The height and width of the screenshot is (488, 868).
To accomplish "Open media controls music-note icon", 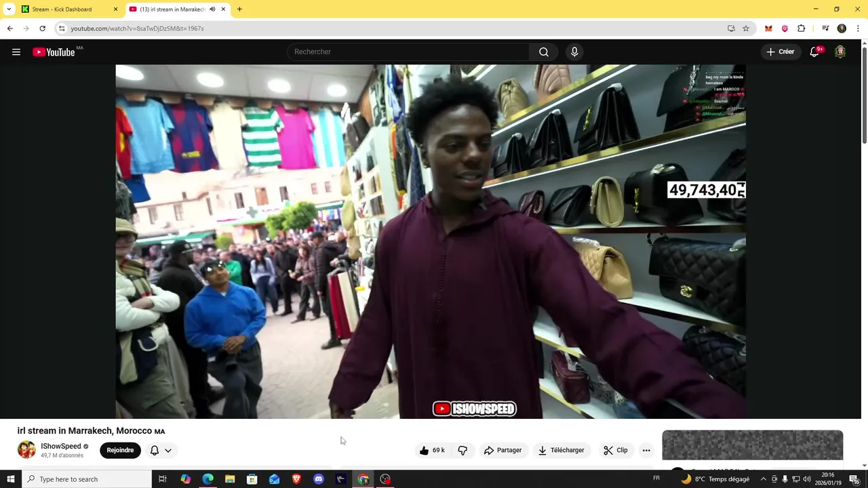I will [x=825, y=28].
